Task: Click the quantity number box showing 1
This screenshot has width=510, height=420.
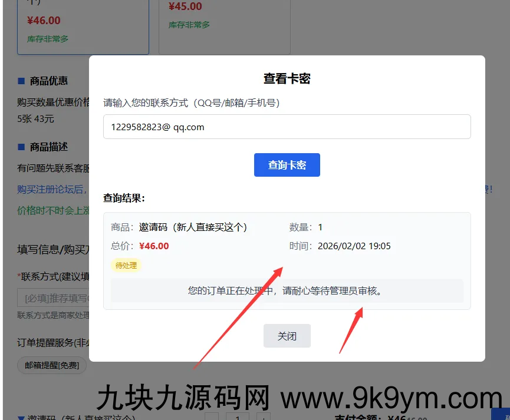Action: tap(238, 417)
